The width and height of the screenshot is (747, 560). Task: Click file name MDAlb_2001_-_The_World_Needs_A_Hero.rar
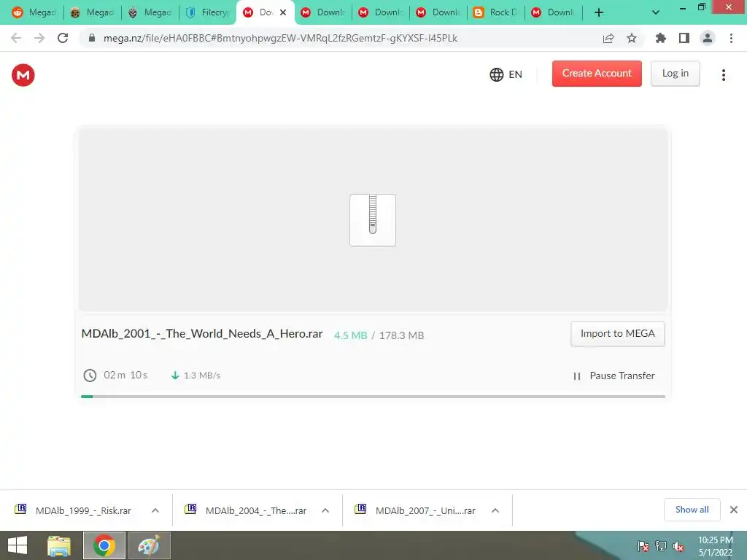click(202, 334)
